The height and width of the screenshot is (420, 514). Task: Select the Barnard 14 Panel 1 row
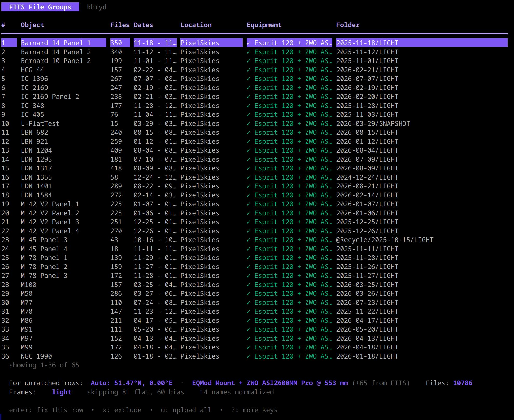pyautogui.click(x=254, y=43)
